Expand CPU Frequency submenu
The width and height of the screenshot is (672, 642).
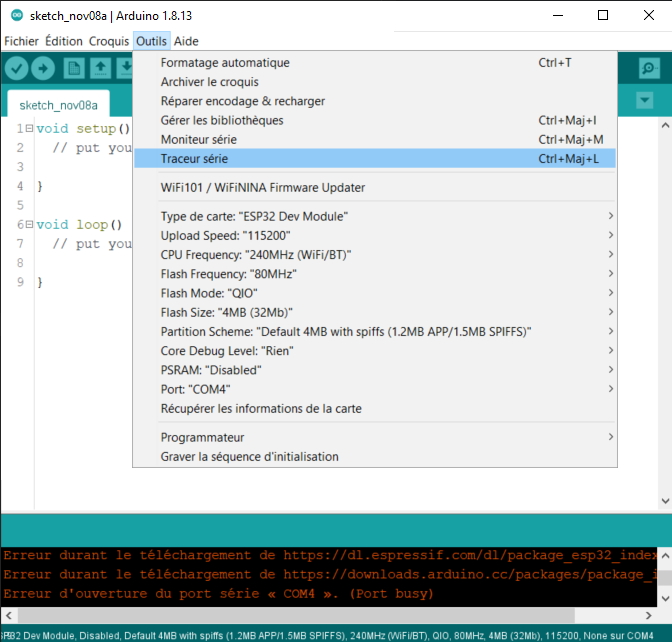point(375,255)
